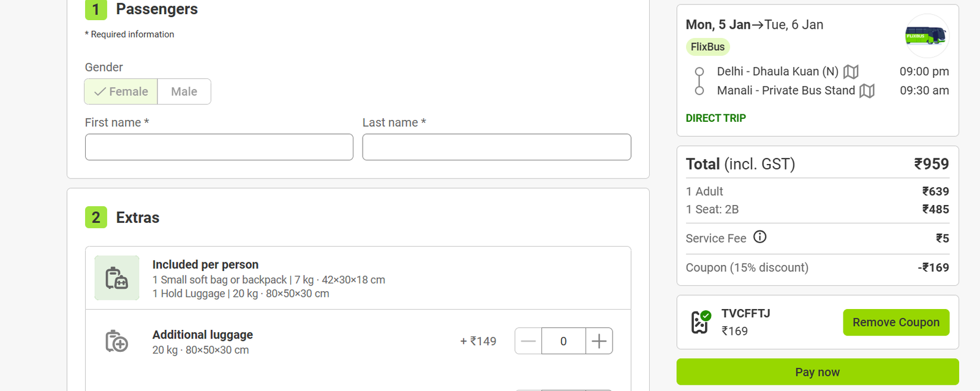Open map for Delhi - Dhaula Kuan stop
The width and height of the screenshot is (980, 391).
tap(851, 72)
